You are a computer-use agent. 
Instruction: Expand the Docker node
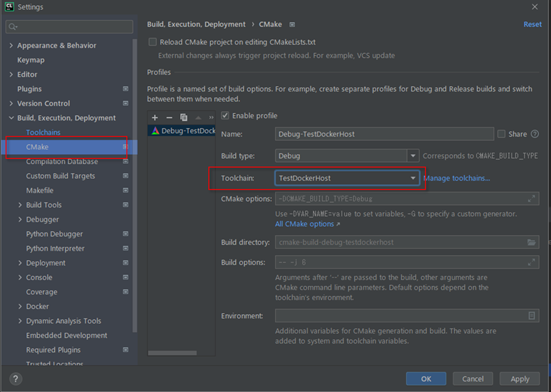(x=20, y=306)
